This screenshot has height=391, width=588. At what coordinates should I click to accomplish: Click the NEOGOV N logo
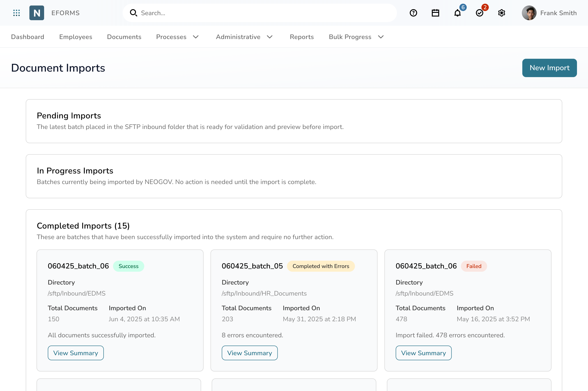pos(37,13)
